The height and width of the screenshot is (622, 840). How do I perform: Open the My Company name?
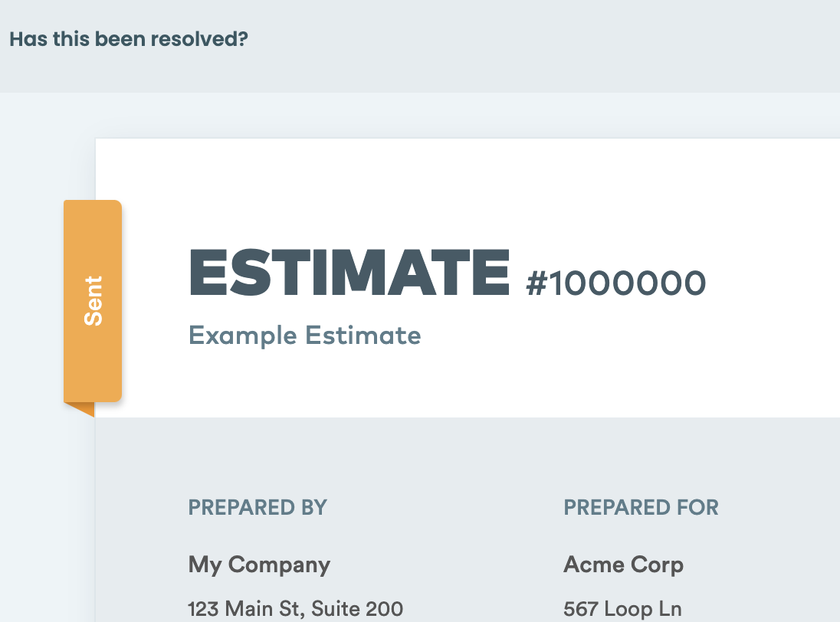(x=259, y=565)
